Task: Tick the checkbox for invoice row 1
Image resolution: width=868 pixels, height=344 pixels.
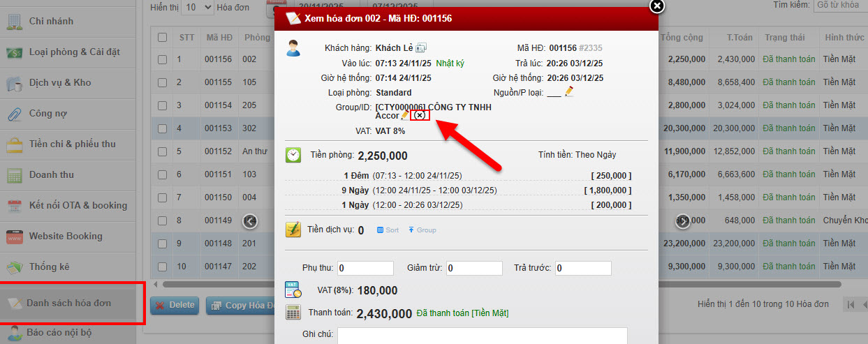Action: [x=163, y=60]
